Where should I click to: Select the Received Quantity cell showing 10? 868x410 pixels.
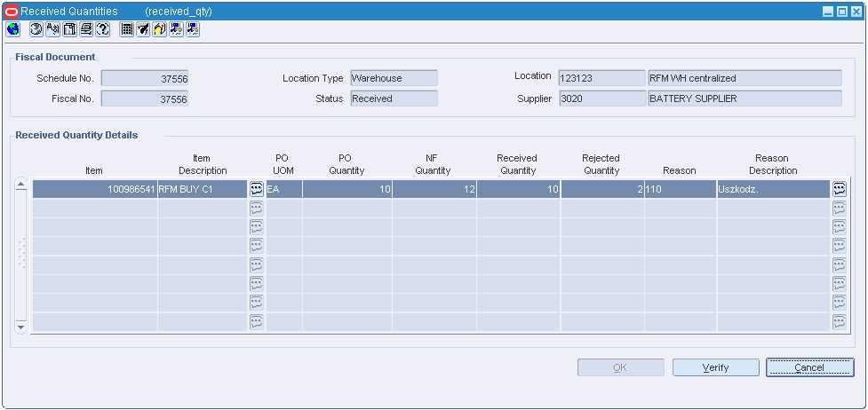point(518,189)
